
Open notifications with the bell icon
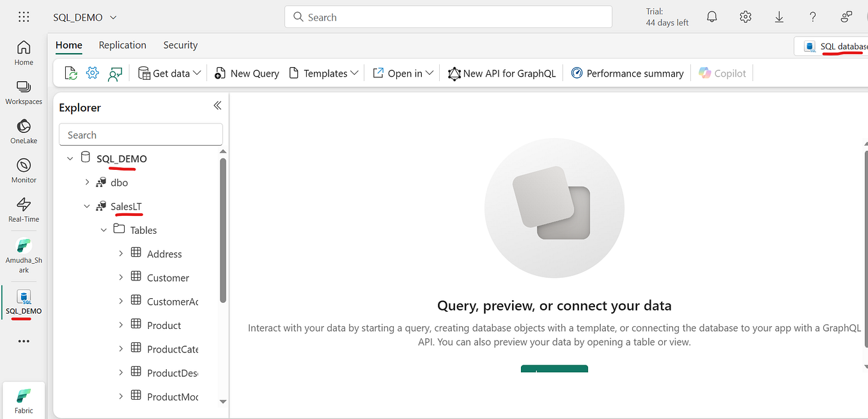pyautogui.click(x=711, y=17)
